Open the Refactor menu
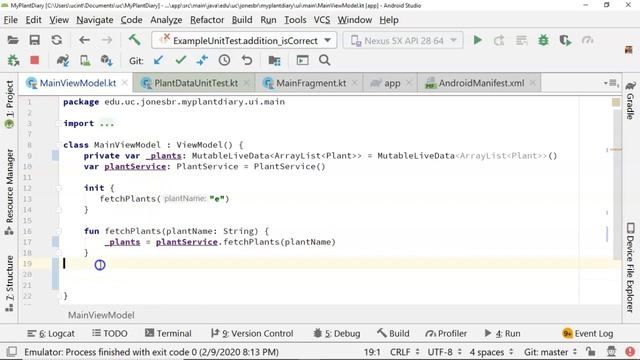Viewport: 640px width, 360px height. point(207,20)
